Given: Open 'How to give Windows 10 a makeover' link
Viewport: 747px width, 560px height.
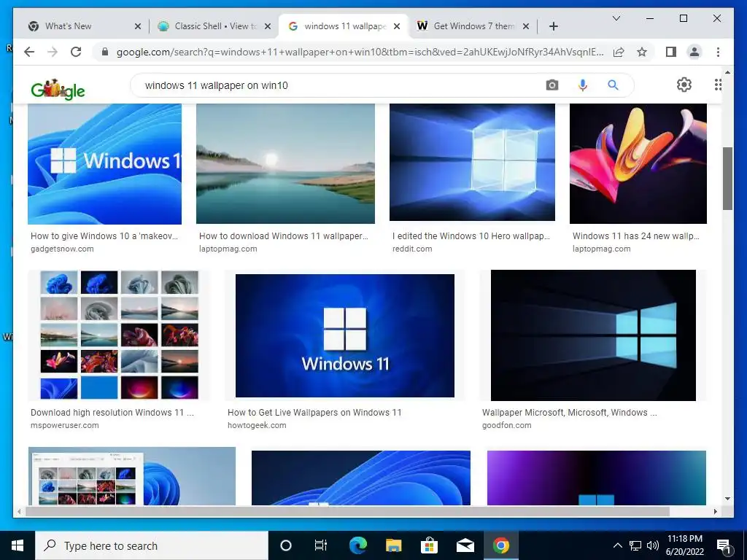Looking at the screenshot, I should click(x=104, y=236).
